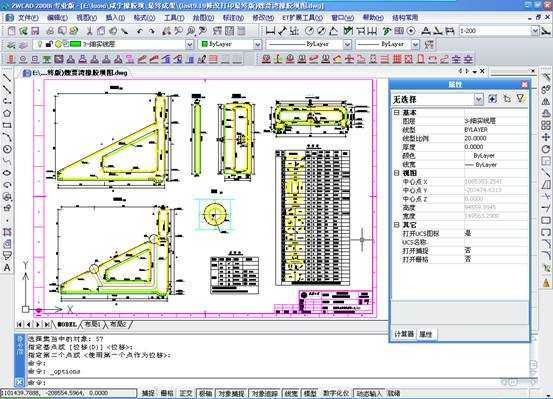Select the Ellipse draw tool

pos(7,173)
